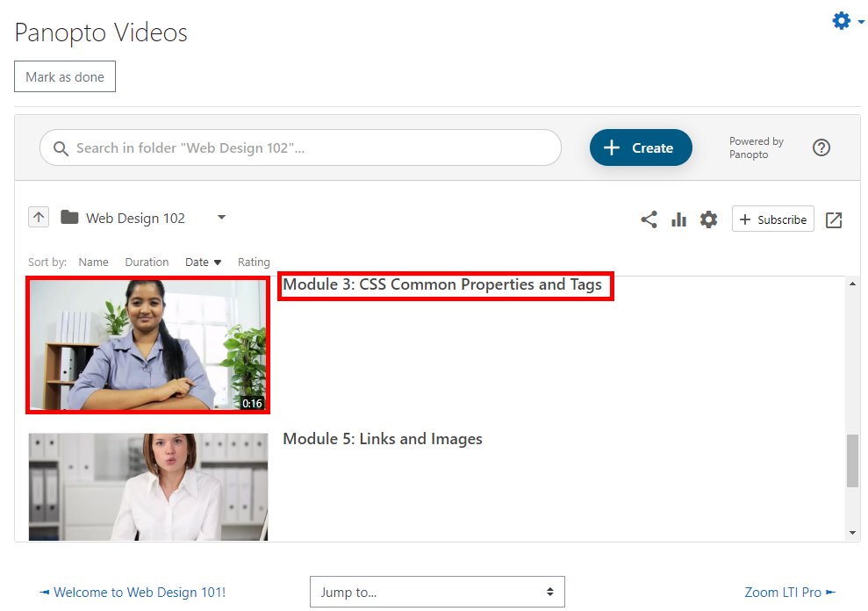Open folder in Panopto external link icon
The height and width of the screenshot is (611, 868).
834,219
